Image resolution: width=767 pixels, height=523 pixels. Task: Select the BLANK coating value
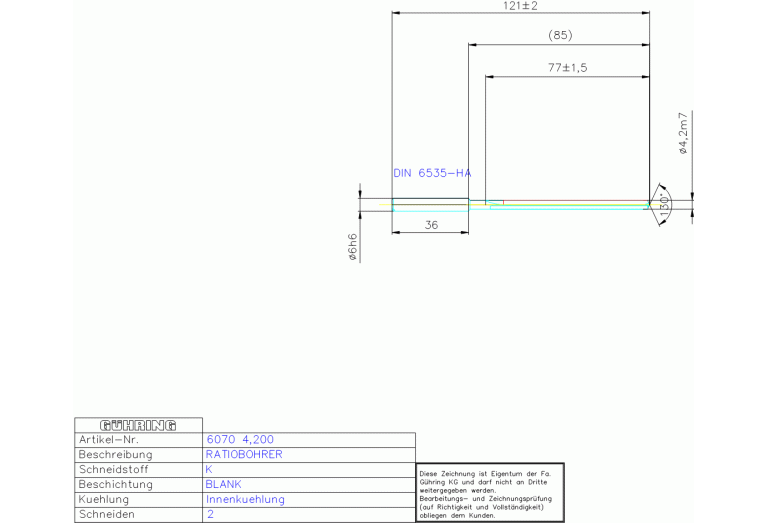click(224, 485)
